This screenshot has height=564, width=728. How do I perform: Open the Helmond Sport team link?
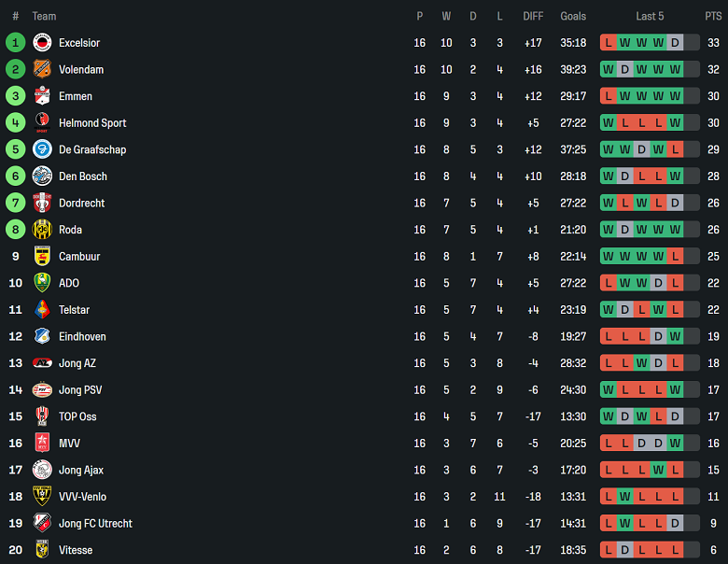coord(92,123)
